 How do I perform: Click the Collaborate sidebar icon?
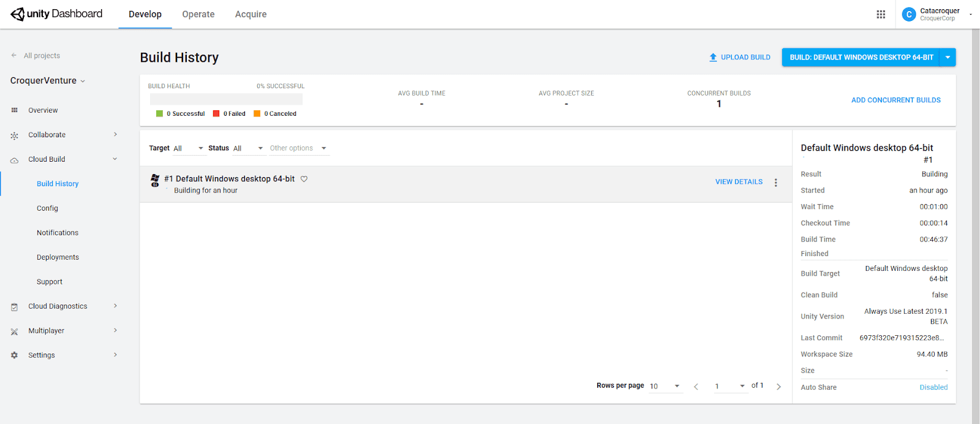pos(14,135)
